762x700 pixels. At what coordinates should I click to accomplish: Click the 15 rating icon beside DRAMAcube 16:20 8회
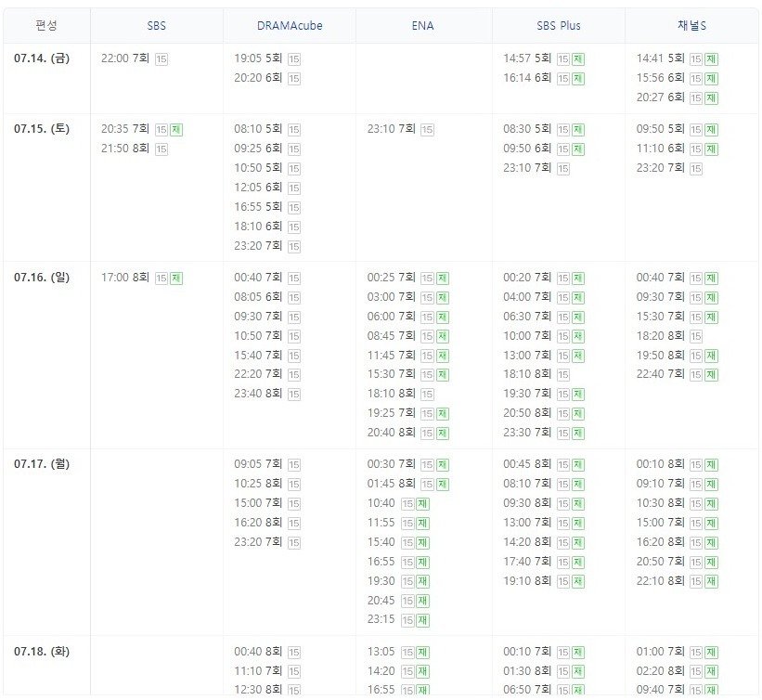pos(294,524)
